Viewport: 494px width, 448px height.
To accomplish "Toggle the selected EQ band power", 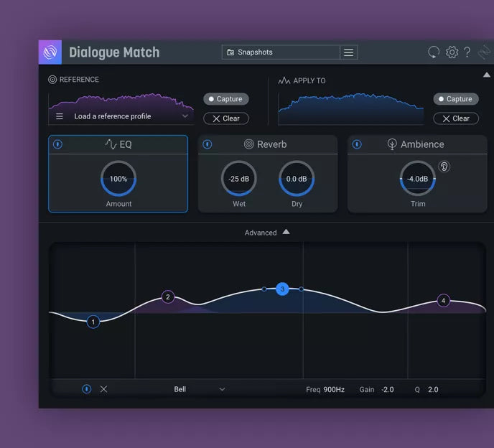I will tap(87, 389).
